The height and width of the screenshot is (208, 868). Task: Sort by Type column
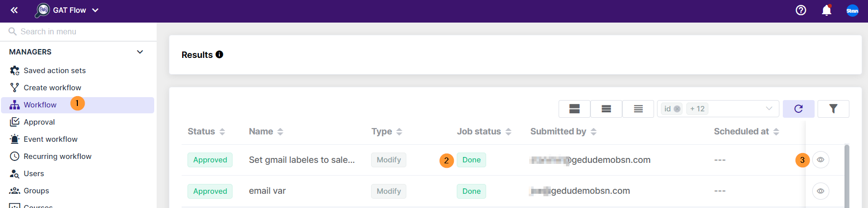pos(399,131)
